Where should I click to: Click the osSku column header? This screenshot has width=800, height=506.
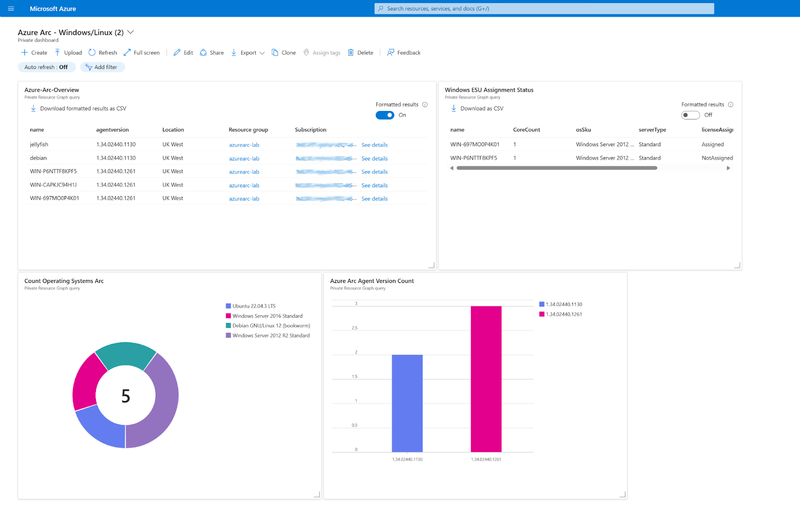583,130
